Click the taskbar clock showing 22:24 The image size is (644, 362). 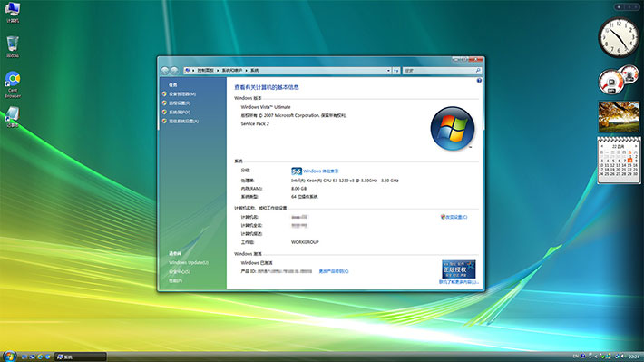click(x=634, y=357)
